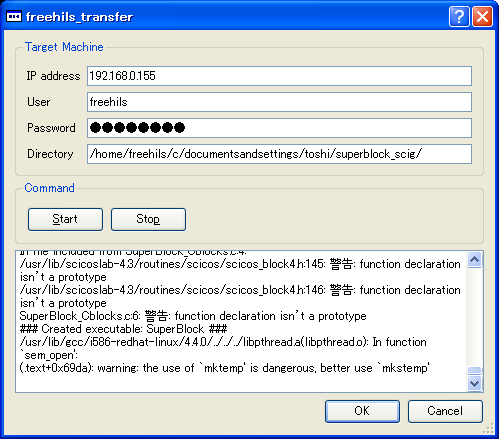Click the empty scrollbar track above the thumb

[475, 317]
